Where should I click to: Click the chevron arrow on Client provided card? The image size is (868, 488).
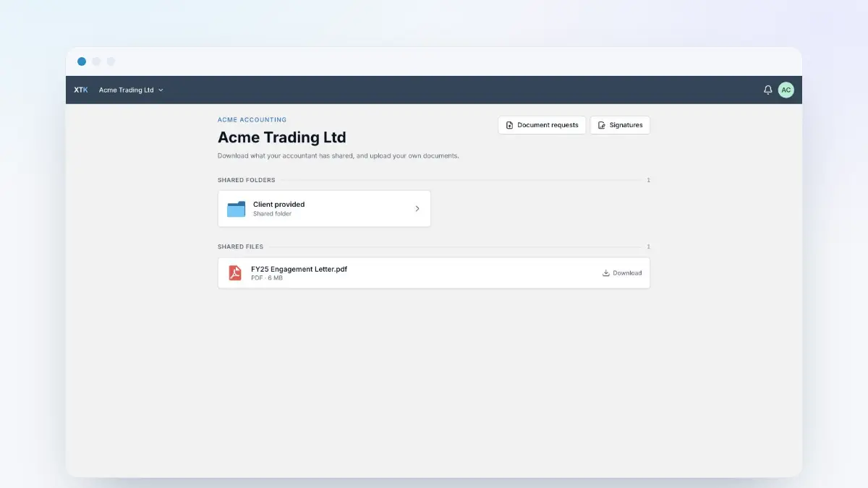pyautogui.click(x=417, y=209)
